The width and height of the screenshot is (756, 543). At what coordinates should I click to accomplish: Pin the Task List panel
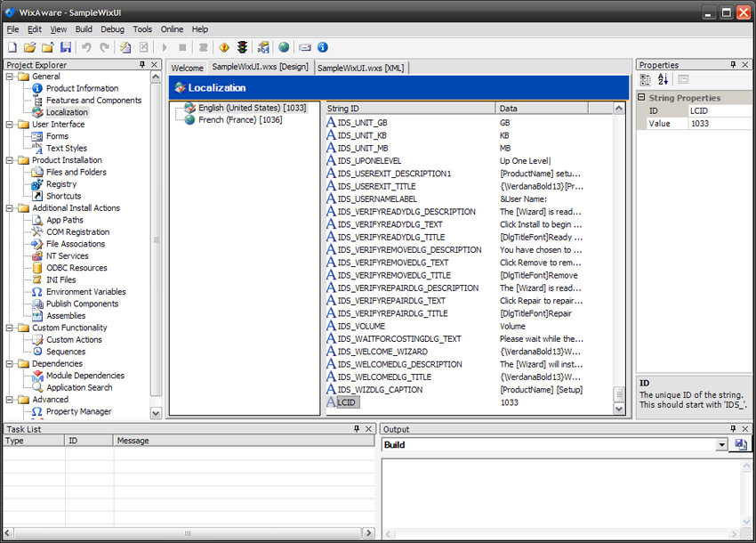click(x=357, y=429)
